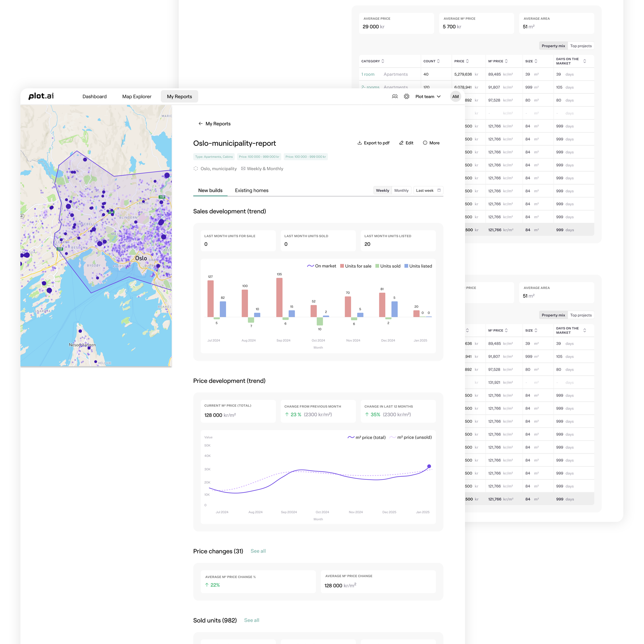
Task: Sort by COUNT column arrows, top table
Action: tap(438, 61)
